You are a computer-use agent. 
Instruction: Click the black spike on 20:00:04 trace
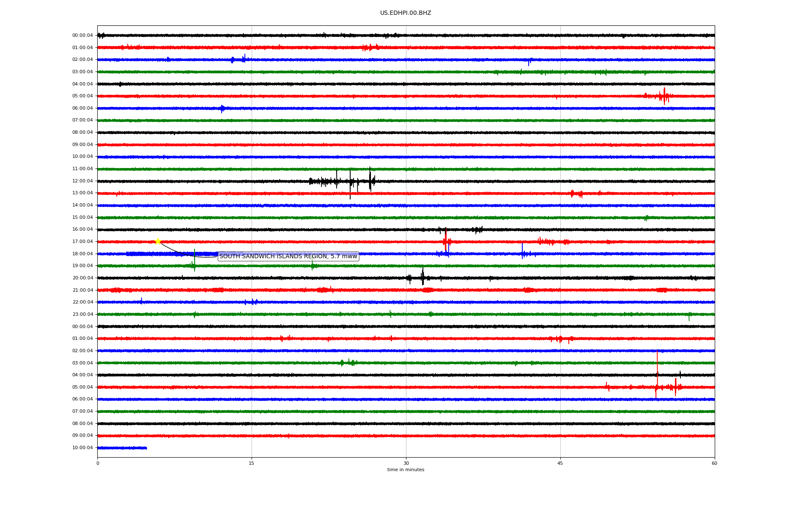pos(422,277)
